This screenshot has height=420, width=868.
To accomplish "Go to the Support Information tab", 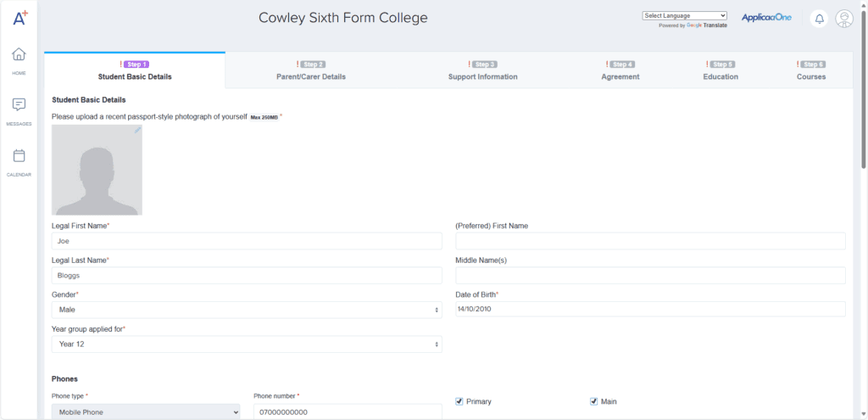I will [x=482, y=70].
